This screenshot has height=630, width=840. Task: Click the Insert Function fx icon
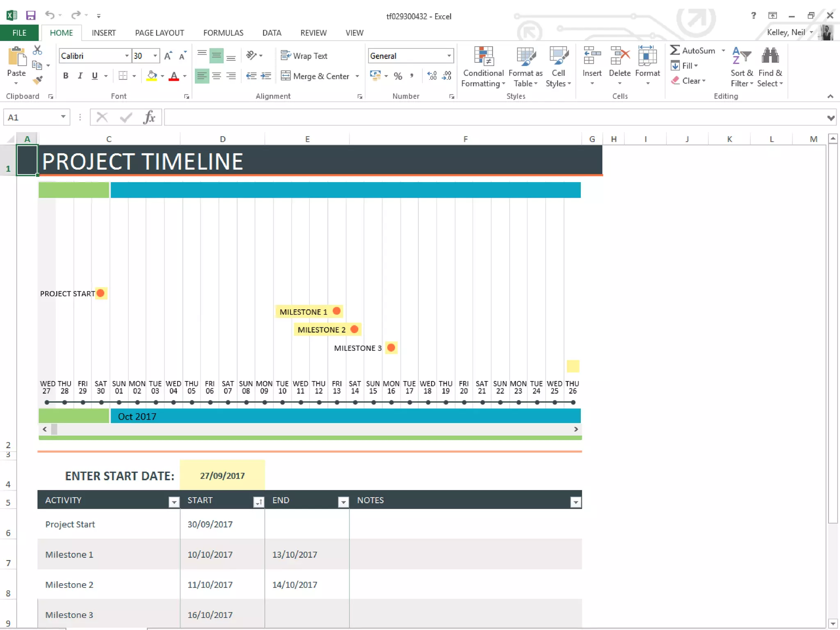tap(149, 117)
